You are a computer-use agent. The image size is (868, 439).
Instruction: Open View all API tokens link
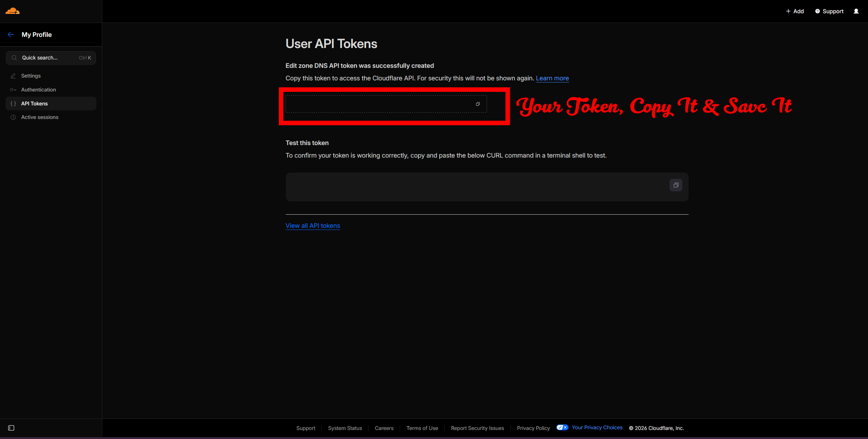click(313, 226)
